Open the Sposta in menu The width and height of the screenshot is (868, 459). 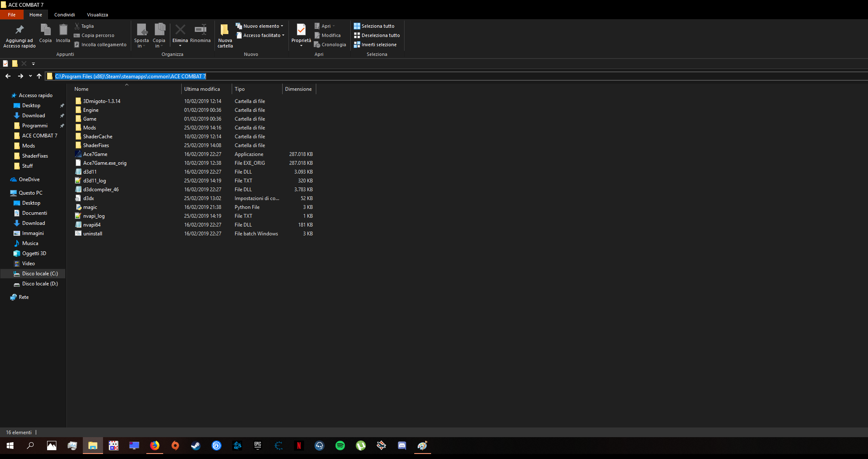pos(141,36)
